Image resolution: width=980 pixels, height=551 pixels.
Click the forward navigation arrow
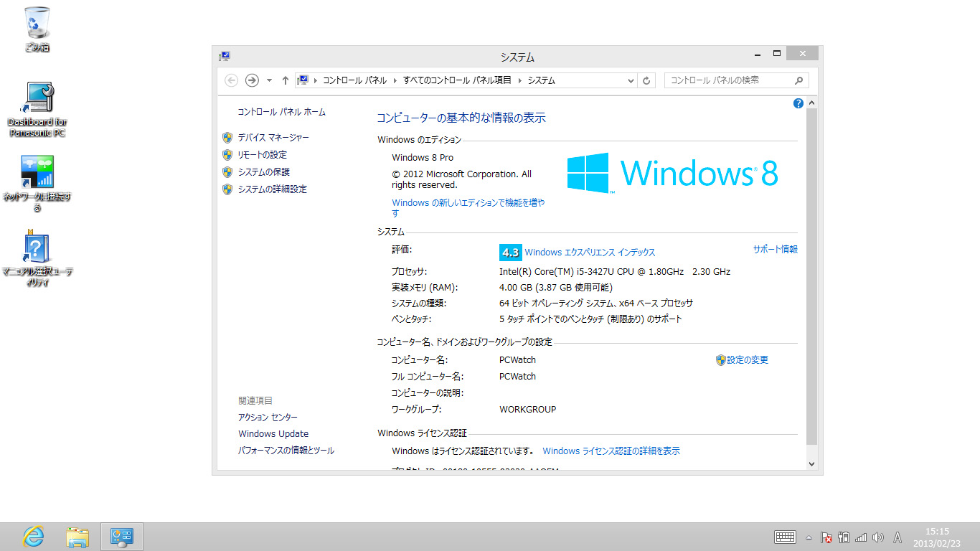point(251,80)
